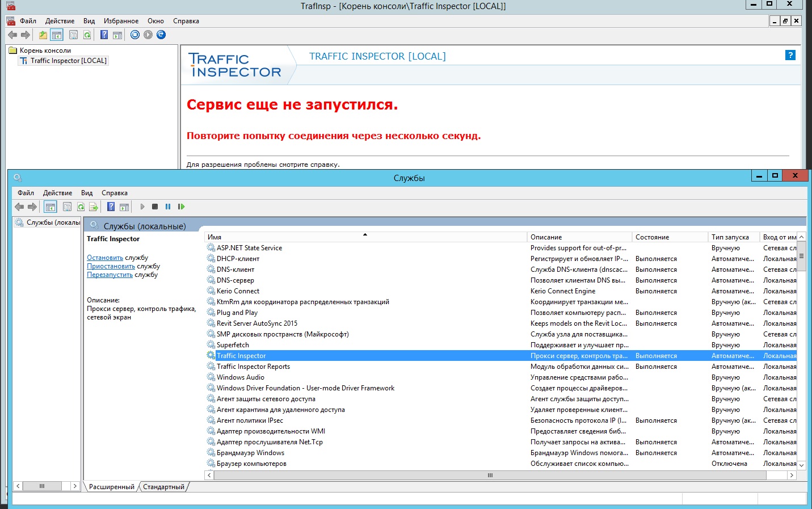This screenshot has width=812, height=509.
Task: Open Вид menu in Службы window
Action: tap(87, 193)
